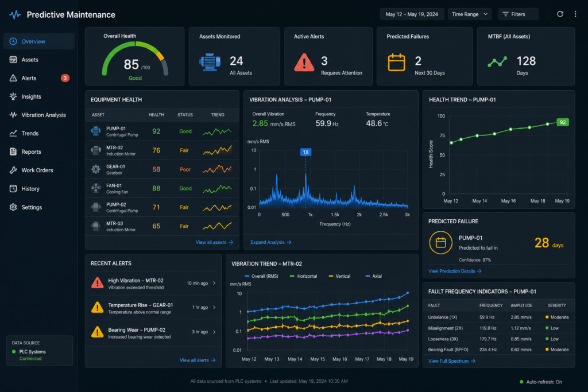
Task: Click the Unbalance (1X) fault row
Action: pos(498,317)
